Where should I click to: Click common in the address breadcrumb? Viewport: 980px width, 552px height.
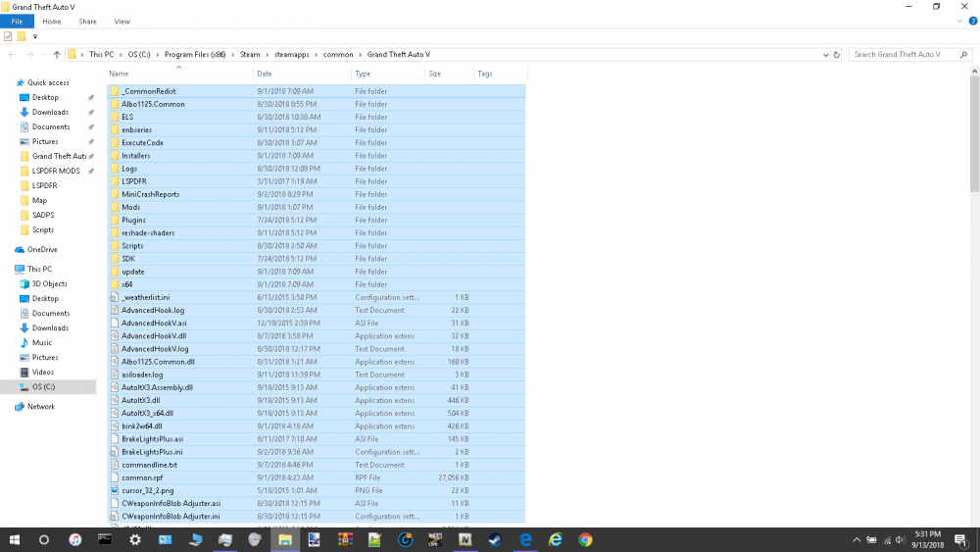pos(338,54)
